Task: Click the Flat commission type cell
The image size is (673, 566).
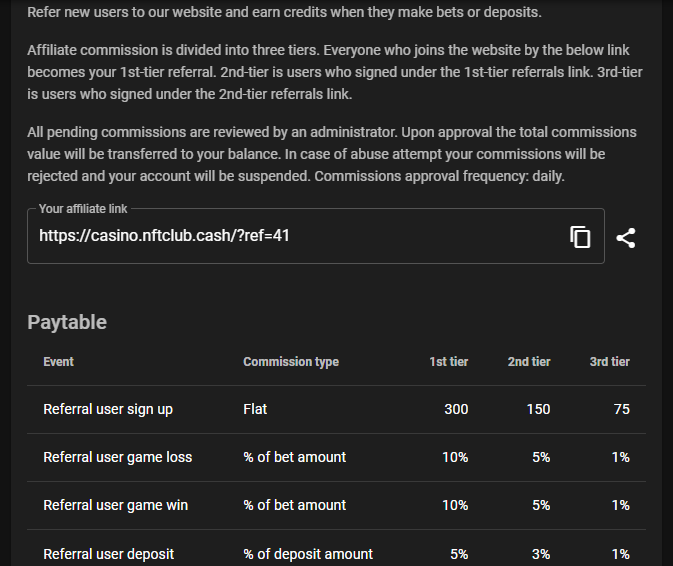Action: click(255, 409)
